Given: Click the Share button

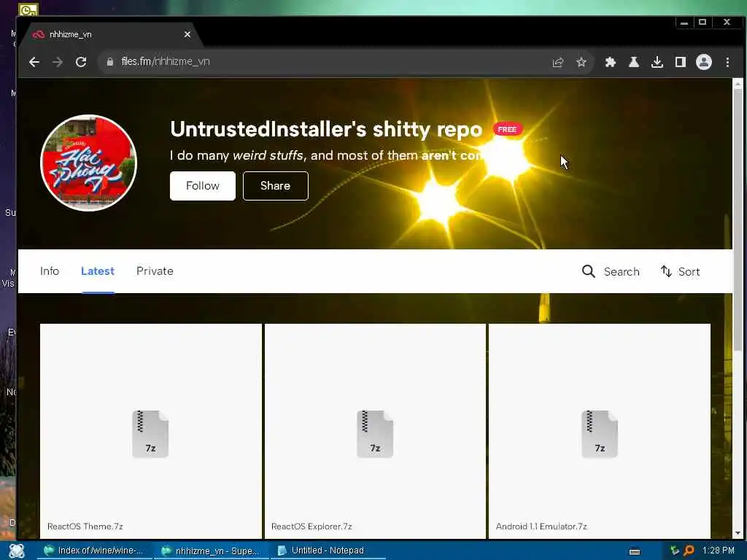Looking at the screenshot, I should pos(275,186).
